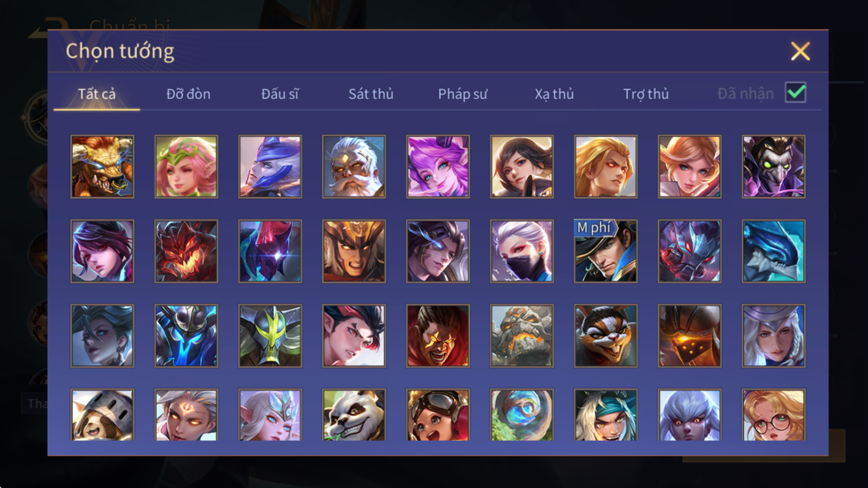Show the Pháp sư hero list

463,94
